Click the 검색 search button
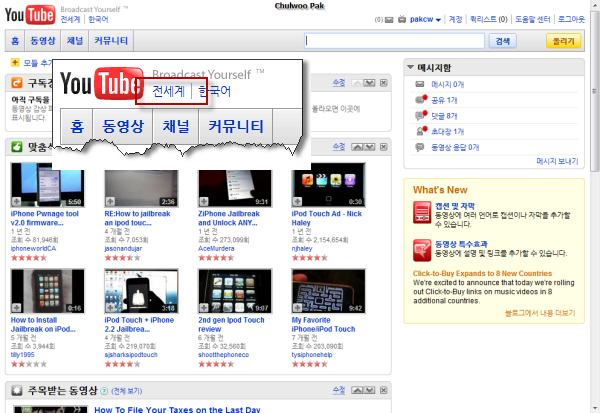The height and width of the screenshot is (413, 600). pyautogui.click(x=502, y=41)
